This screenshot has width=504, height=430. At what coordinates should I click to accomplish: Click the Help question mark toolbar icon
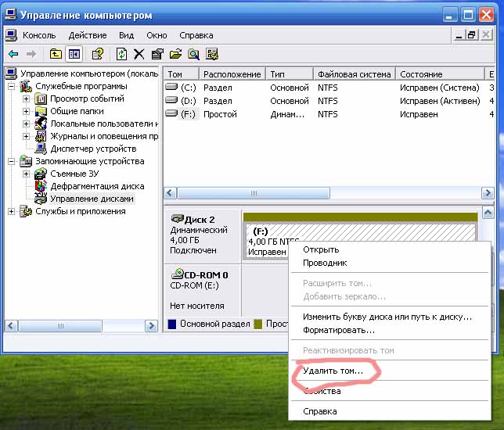(x=98, y=54)
